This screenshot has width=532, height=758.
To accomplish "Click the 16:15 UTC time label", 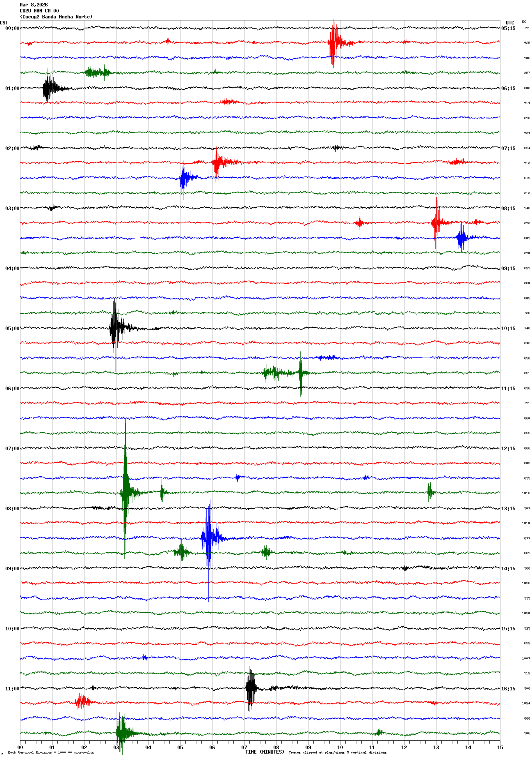I will pos(508,689).
